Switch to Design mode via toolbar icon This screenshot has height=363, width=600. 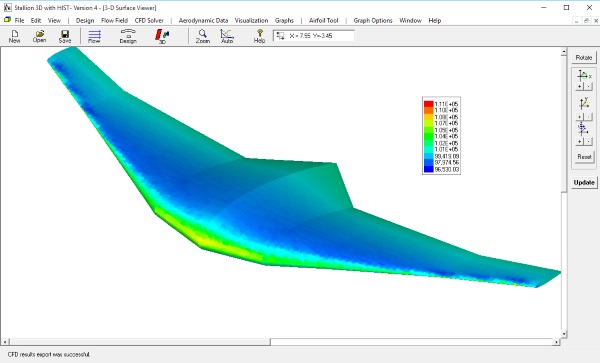pyautogui.click(x=128, y=36)
